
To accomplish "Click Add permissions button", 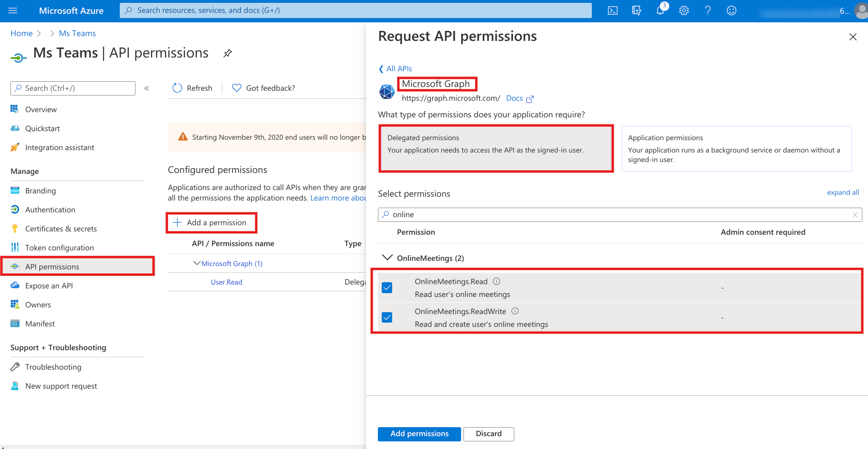I will pyautogui.click(x=419, y=434).
